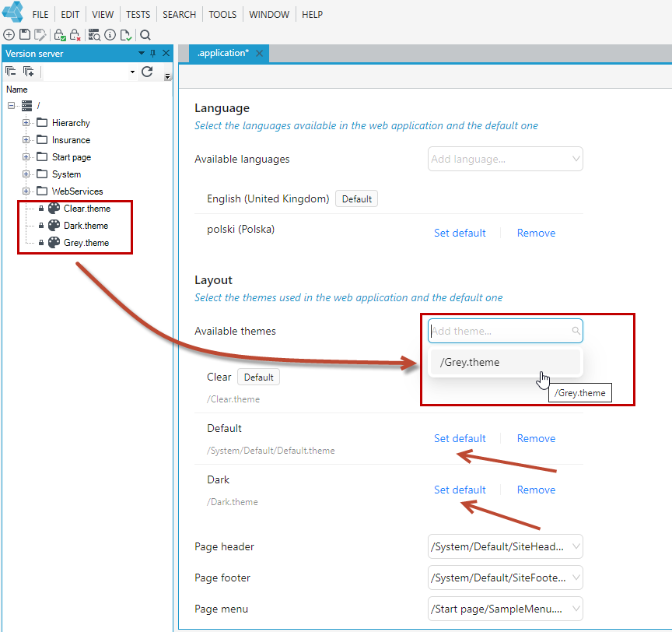
Task: Refresh the Version server tree
Action: [x=147, y=71]
